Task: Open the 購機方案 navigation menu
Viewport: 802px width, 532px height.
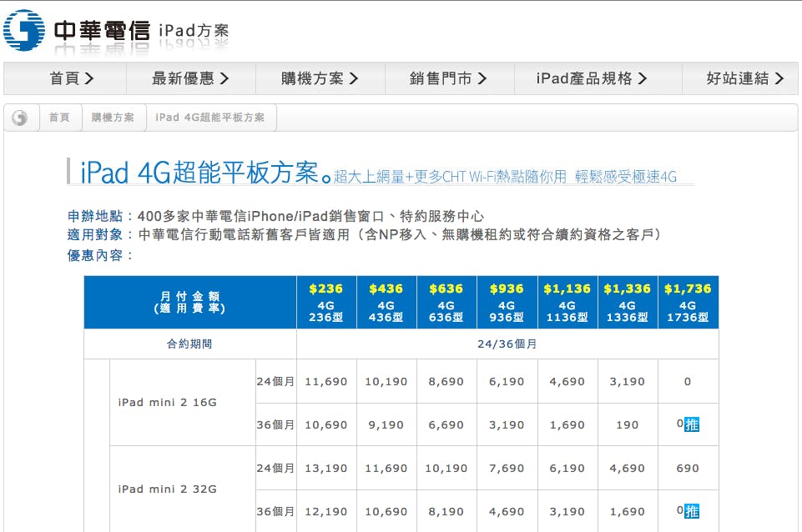Action: click(320, 78)
